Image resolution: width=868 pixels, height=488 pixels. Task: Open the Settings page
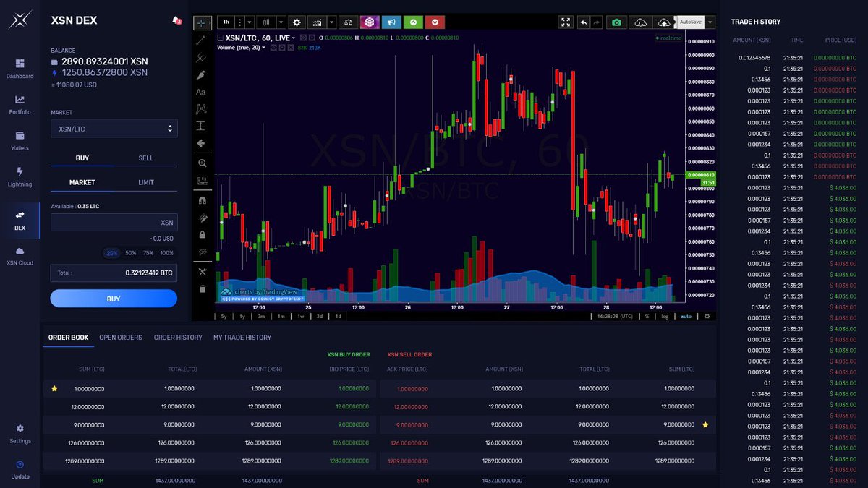pyautogui.click(x=20, y=433)
